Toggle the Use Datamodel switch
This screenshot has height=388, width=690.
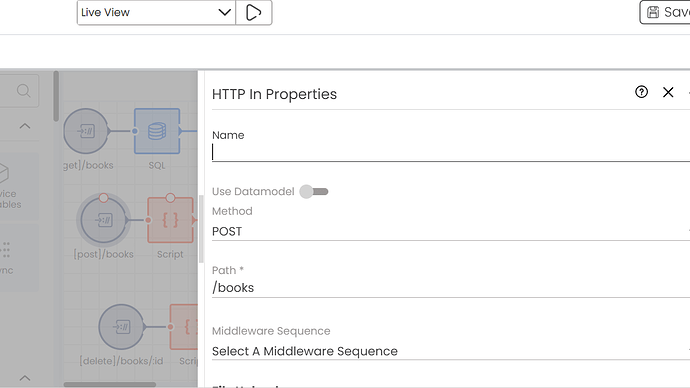coord(314,191)
